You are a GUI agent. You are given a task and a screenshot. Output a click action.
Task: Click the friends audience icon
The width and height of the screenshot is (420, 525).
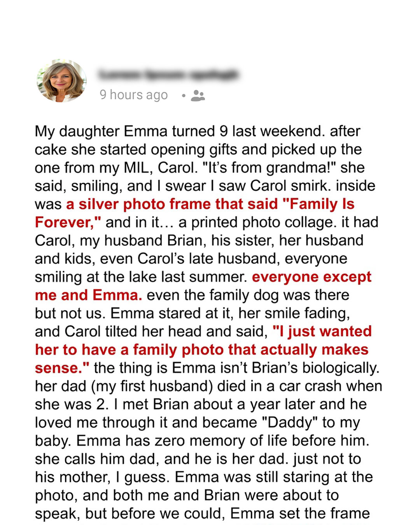point(198,96)
